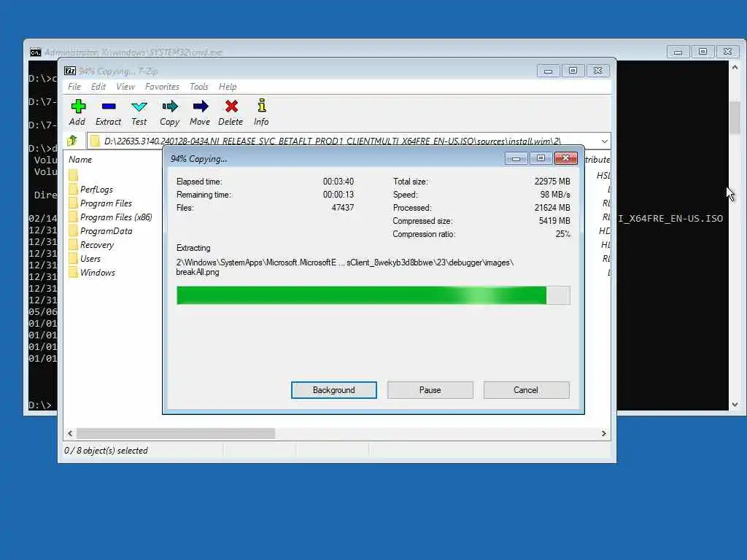Open the View menu
This screenshot has height=560, width=747.
(125, 87)
